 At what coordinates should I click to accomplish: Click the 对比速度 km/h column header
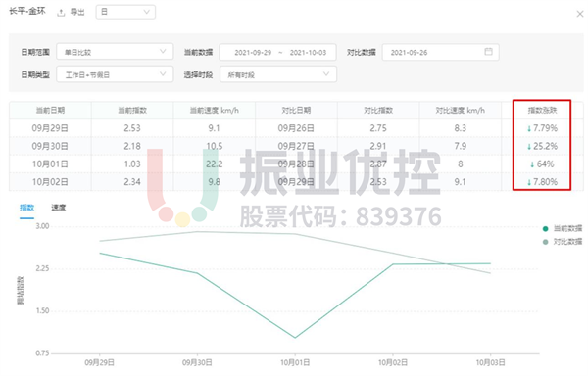461,110
